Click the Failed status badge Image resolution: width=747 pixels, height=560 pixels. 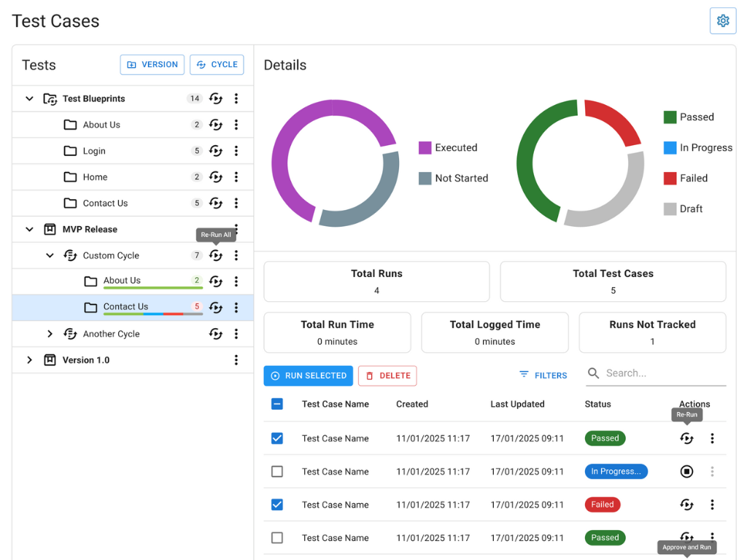[603, 505]
